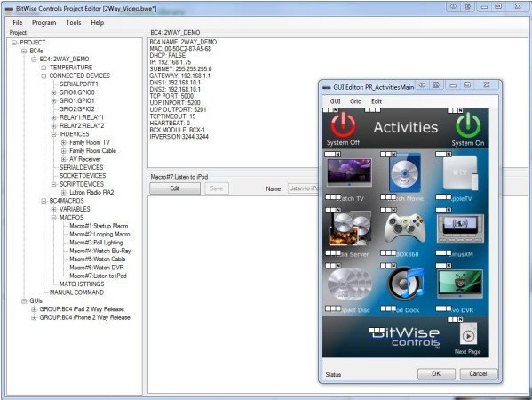The image size is (532, 400).
Task: Click the BitWise Controls logo in GUI editor
Action: (404, 337)
